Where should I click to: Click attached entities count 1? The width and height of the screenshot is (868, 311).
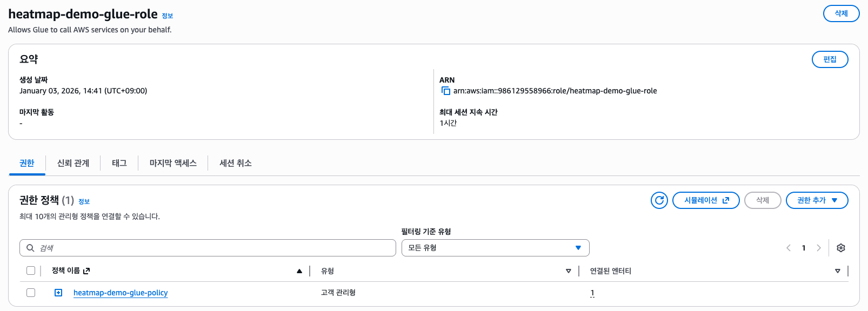(592, 293)
